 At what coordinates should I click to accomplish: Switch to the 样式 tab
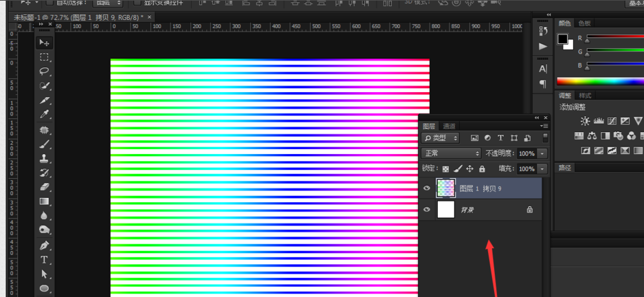click(x=585, y=96)
